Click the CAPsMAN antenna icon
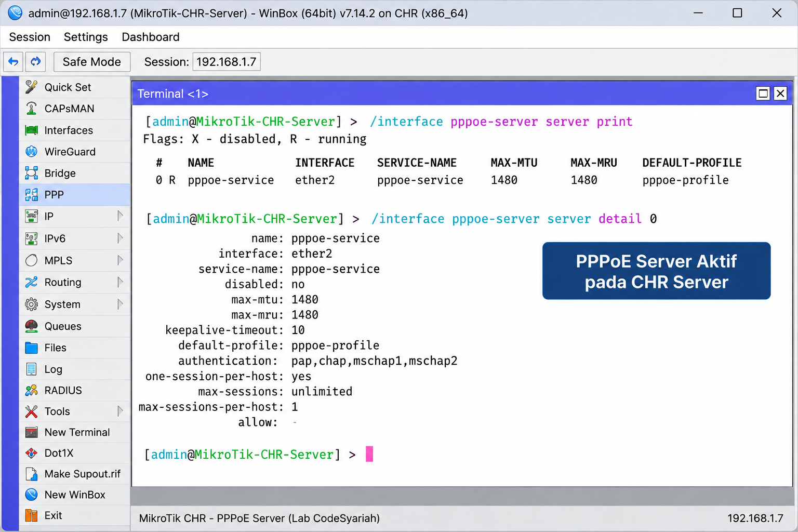 31,109
